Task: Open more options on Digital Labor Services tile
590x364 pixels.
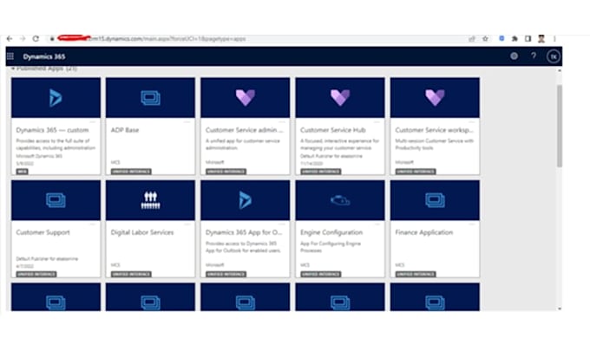Action: [x=187, y=224]
